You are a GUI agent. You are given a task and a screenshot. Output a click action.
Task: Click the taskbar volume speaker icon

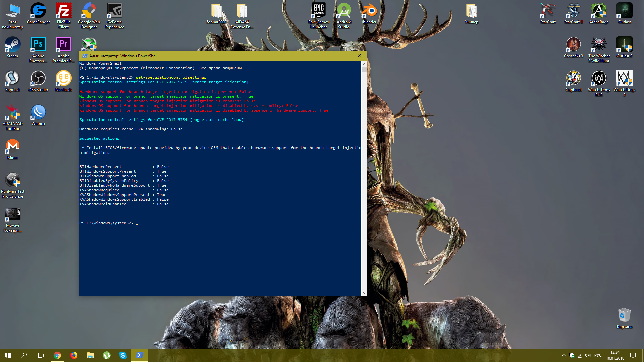click(x=588, y=355)
